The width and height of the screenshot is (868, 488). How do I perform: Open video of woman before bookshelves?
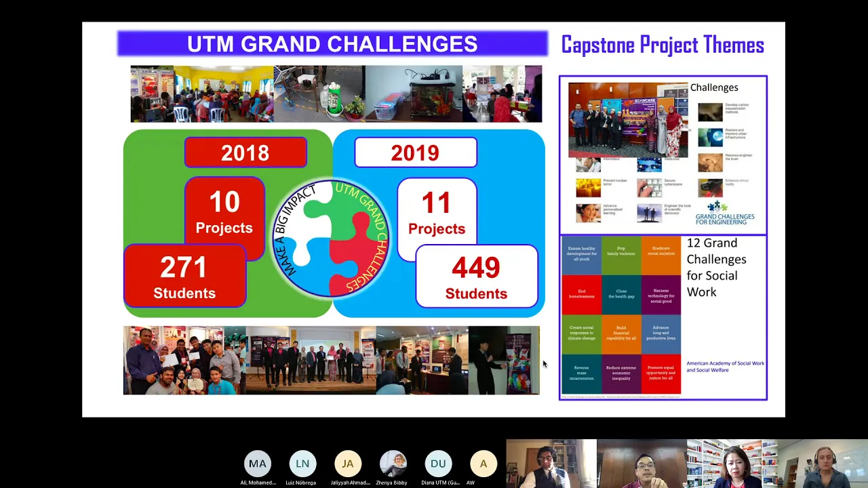pyautogui.click(x=732, y=464)
